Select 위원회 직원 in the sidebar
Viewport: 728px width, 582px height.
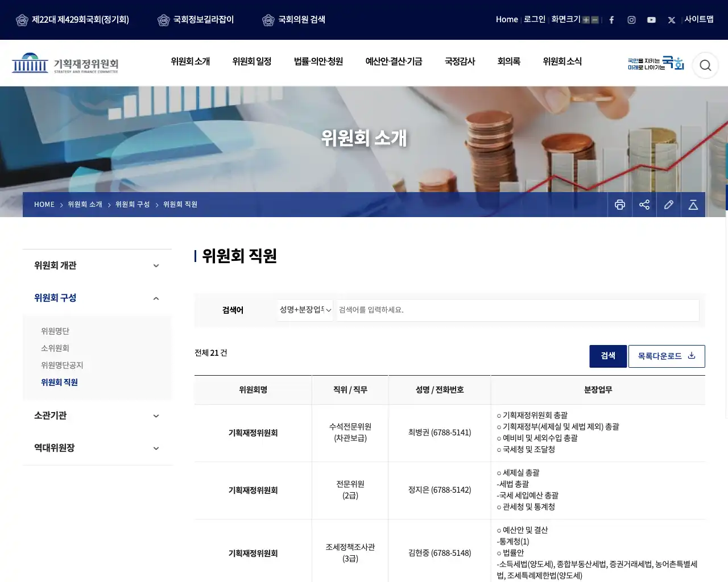pyautogui.click(x=59, y=383)
